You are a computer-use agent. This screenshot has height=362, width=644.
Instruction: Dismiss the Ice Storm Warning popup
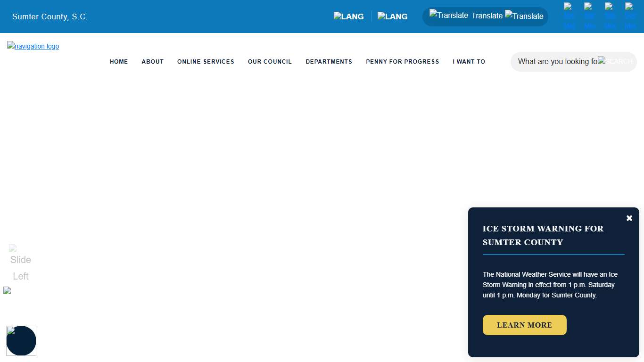tap(629, 218)
